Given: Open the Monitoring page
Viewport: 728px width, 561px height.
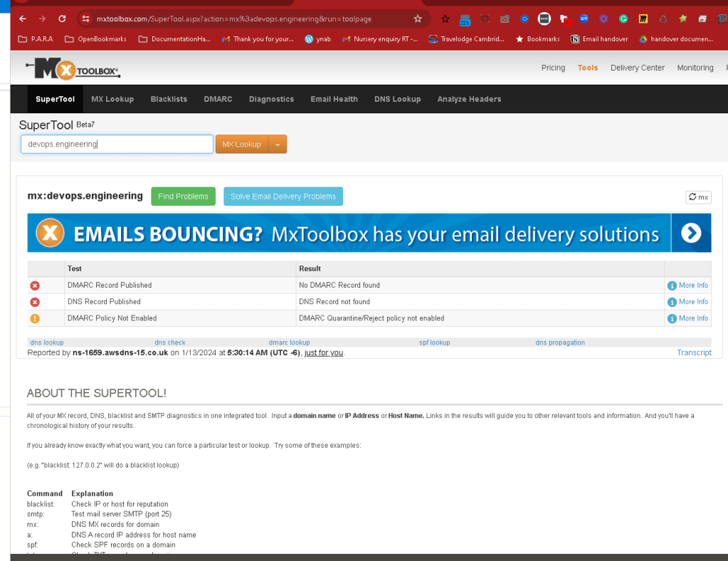Looking at the screenshot, I should [x=695, y=68].
